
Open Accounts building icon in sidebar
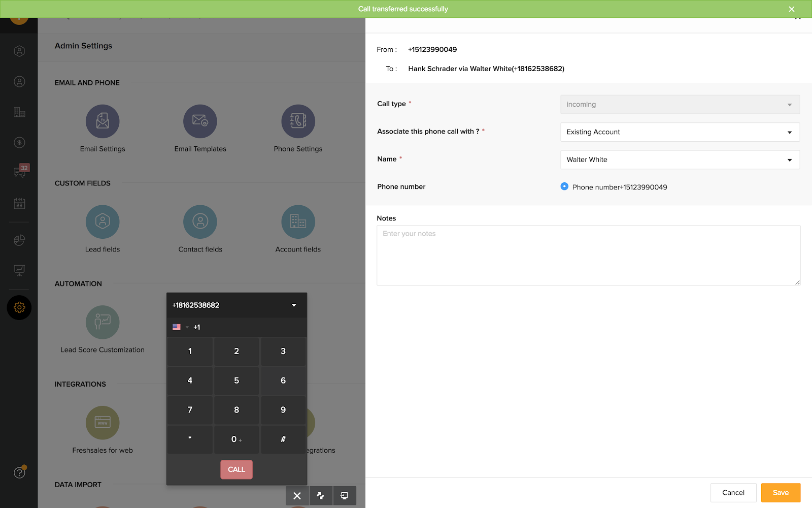point(19,112)
